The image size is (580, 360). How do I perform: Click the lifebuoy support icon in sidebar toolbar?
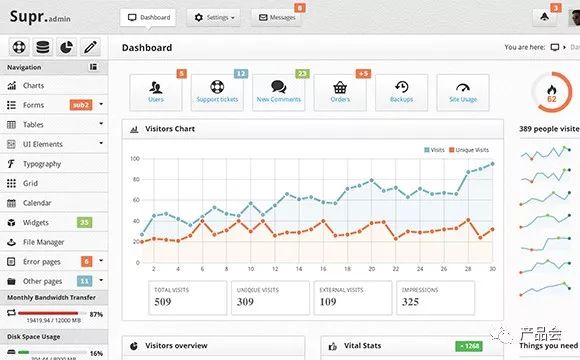(x=19, y=47)
